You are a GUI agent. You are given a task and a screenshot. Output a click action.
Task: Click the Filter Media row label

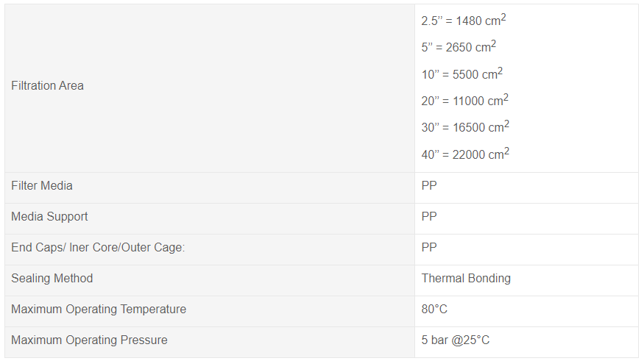click(x=41, y=186)
